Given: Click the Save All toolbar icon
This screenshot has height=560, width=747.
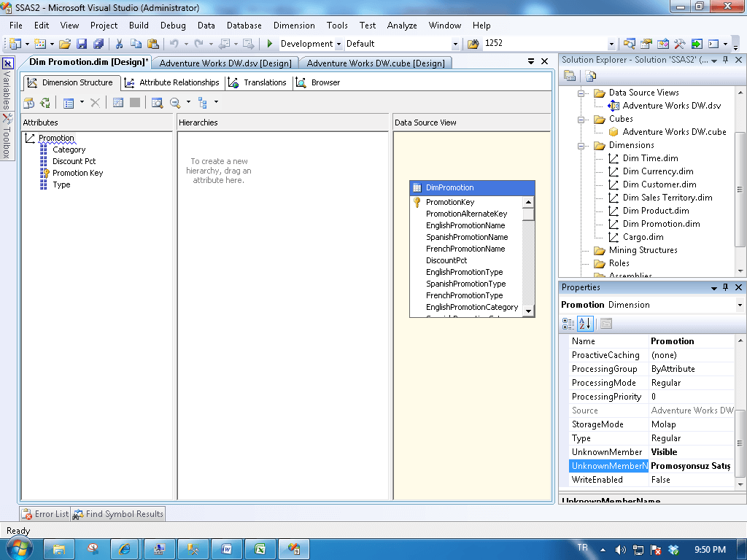Looking at the screenshot, I should pyautogui.click(x=98, y=44).
